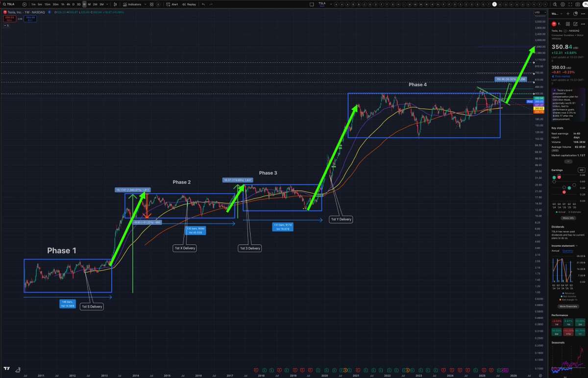Select the D daily timeframe
This screenshot has width=588, height=378.
[73, 4]
